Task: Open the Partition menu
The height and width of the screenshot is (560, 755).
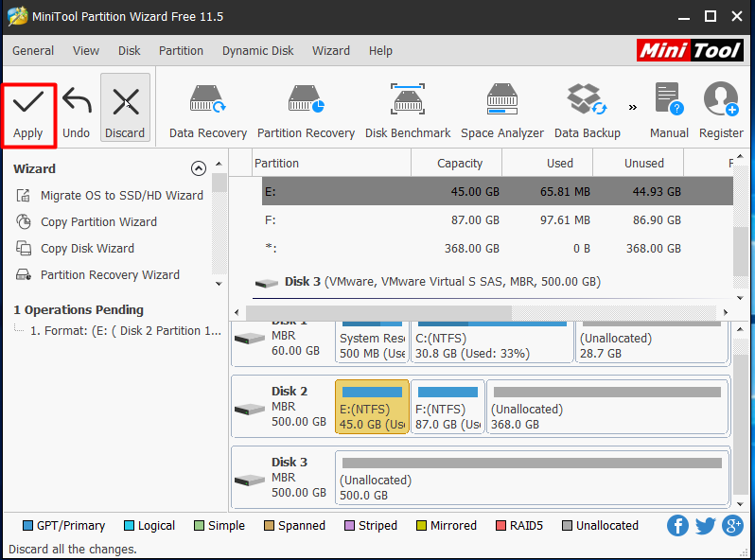Action: click(x=181, y=50)
